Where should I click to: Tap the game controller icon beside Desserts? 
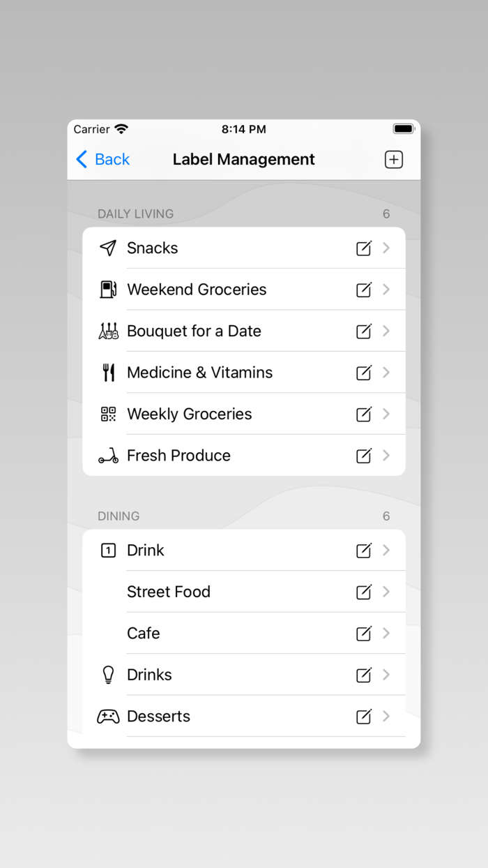[x=108, y=716]
